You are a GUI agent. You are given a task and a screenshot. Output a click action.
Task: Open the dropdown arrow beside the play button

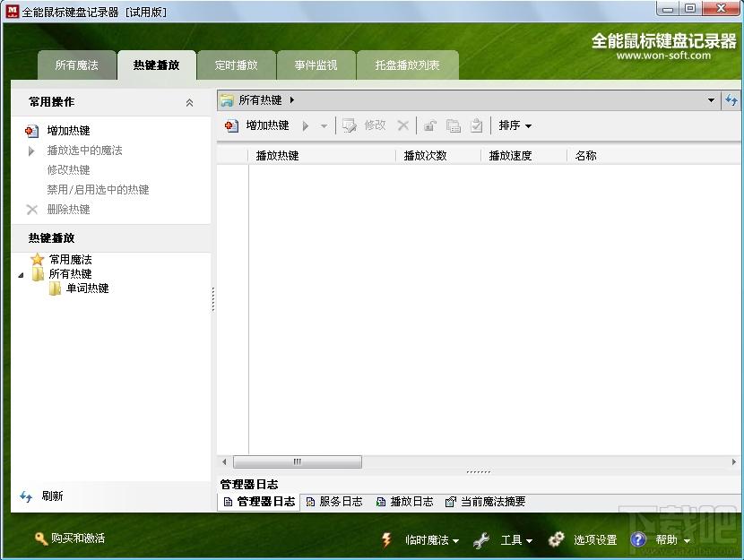pyautogui.click(x=324, y=126)
